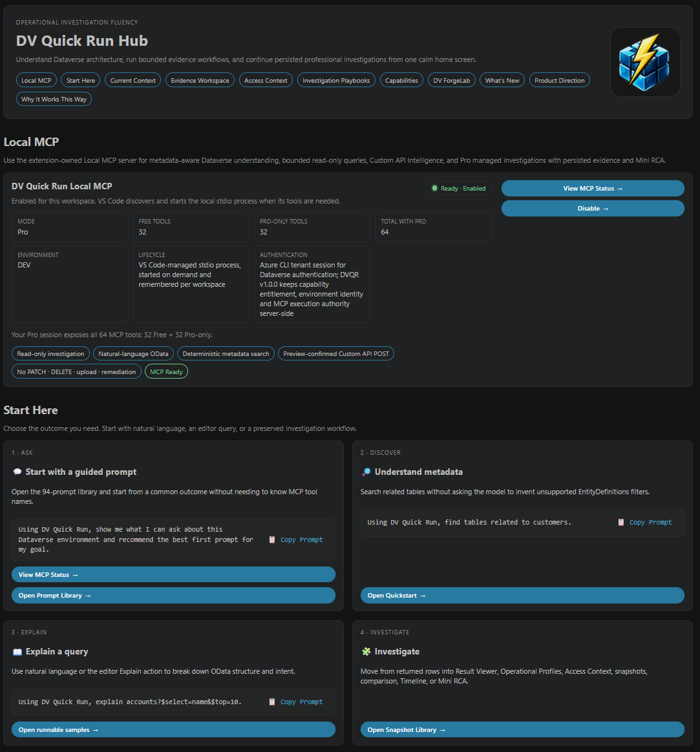Click the Ready · Enabled status badge
This screenshot has width=700, height=752.
coord(459,189)
